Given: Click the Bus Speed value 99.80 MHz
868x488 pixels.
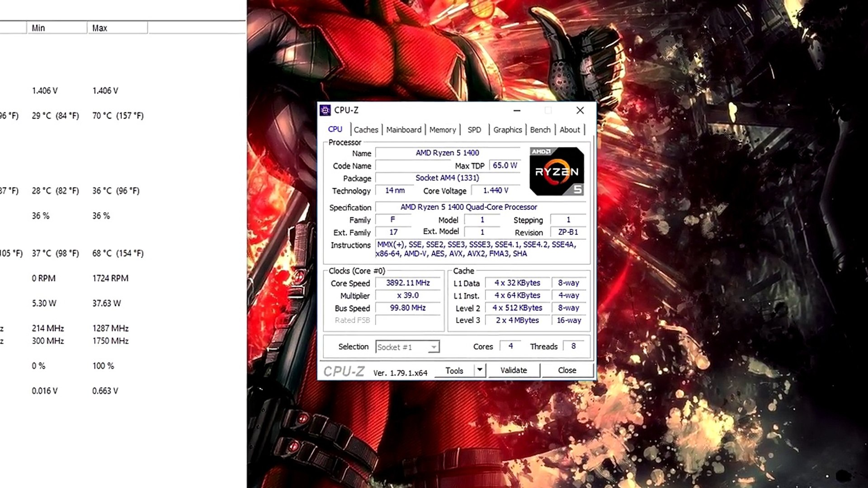Looking at the screenshot, I should pos(408,308).
